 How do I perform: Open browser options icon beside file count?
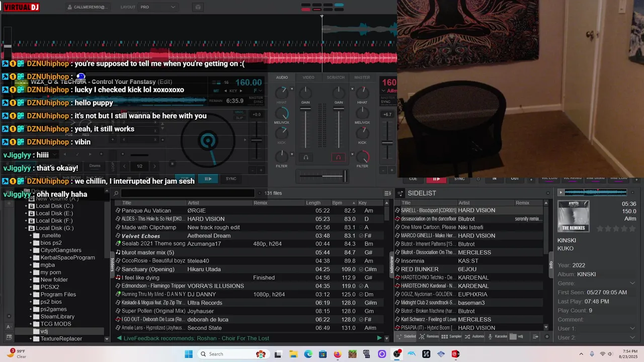[387, 193]
